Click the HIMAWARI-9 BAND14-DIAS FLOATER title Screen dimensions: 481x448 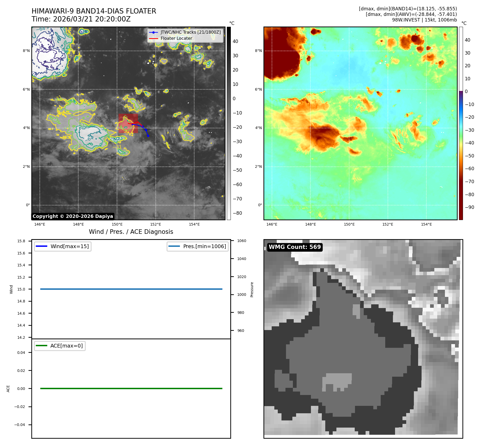(94, 11)
